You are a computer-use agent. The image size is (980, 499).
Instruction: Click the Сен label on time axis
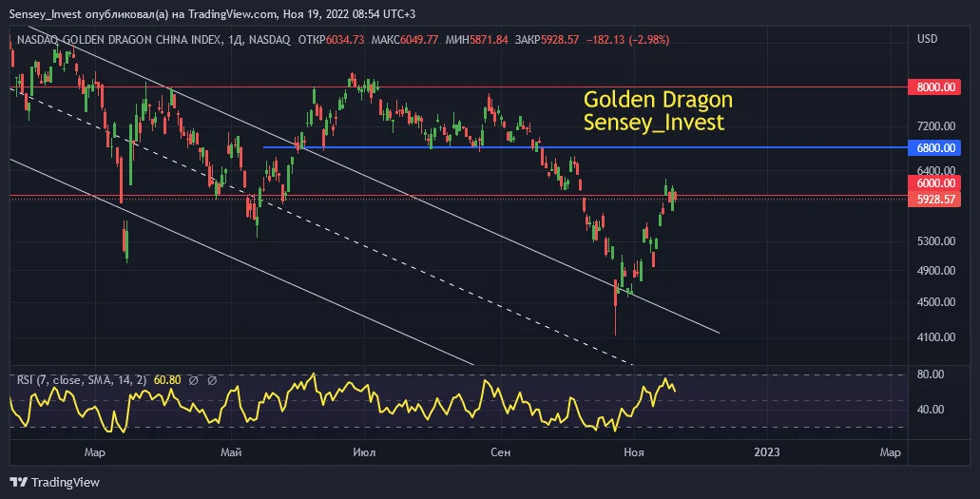coord(501,452)
